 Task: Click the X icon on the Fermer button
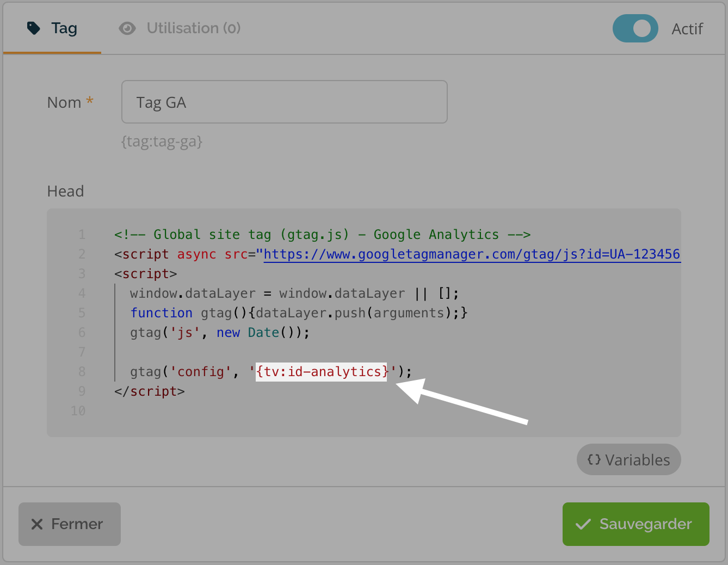(x=37, y=524)
